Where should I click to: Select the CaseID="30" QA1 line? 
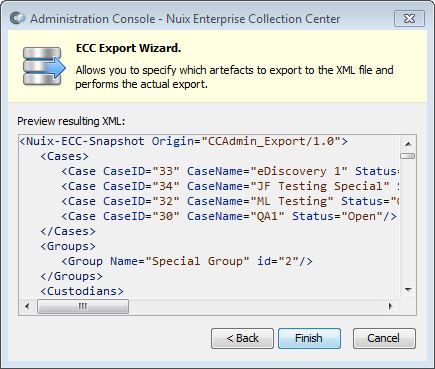pos(229,216)
